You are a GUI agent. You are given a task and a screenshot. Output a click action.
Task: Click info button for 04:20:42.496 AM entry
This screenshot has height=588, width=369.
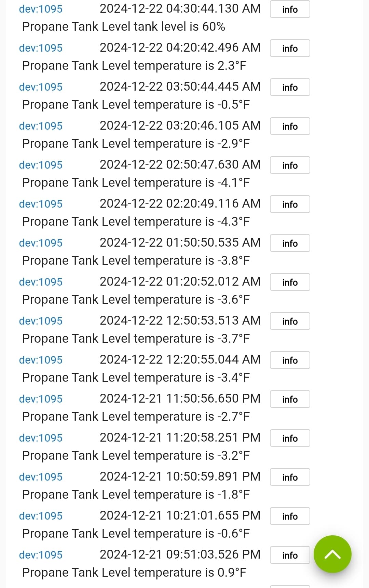click(290, 48)
